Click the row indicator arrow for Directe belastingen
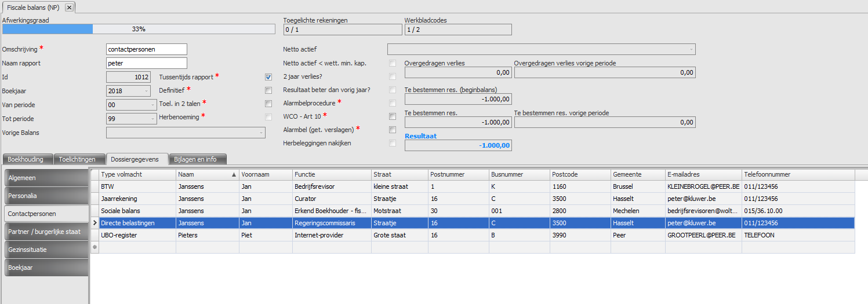The image size is (868, 304). (x=95, y=223)
